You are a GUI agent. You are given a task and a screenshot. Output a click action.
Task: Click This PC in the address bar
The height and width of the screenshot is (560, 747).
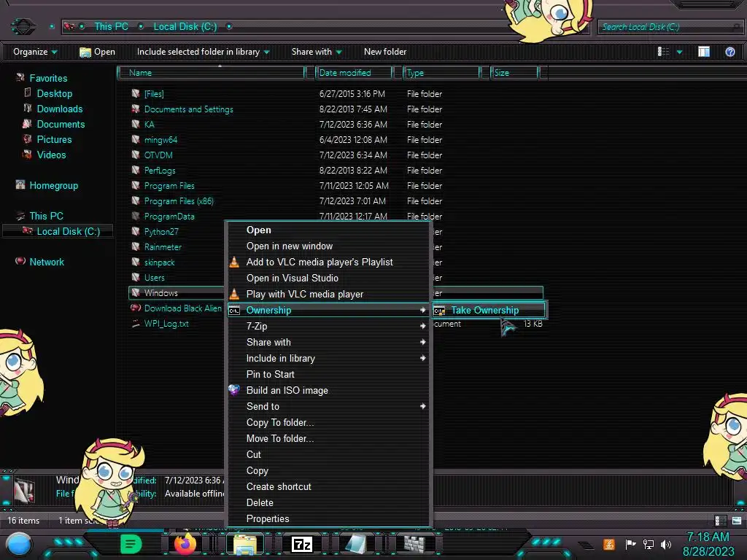(111, 27)
